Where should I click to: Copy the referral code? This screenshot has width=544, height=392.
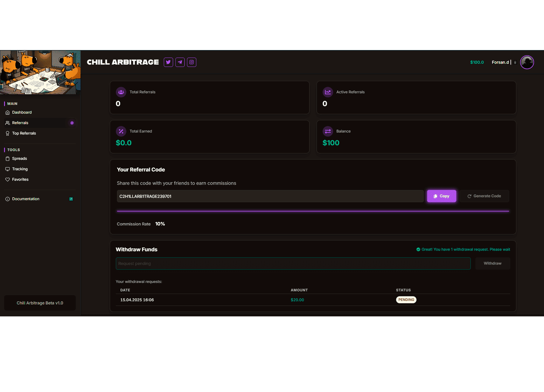click(441, 196)
